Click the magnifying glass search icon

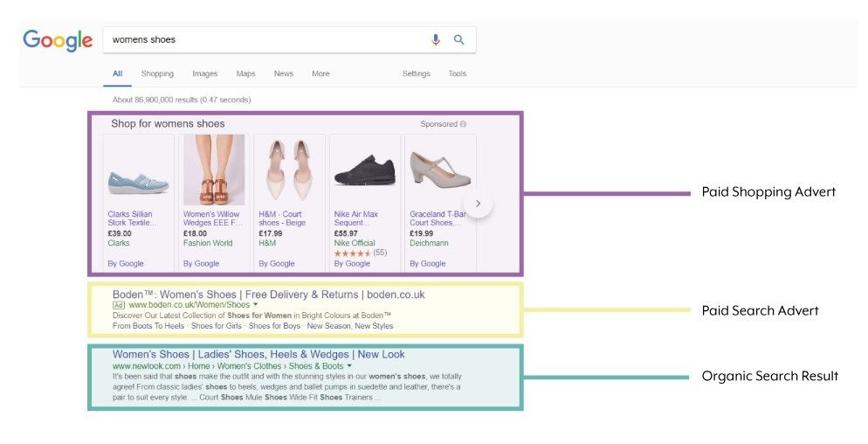coord(459,40)
